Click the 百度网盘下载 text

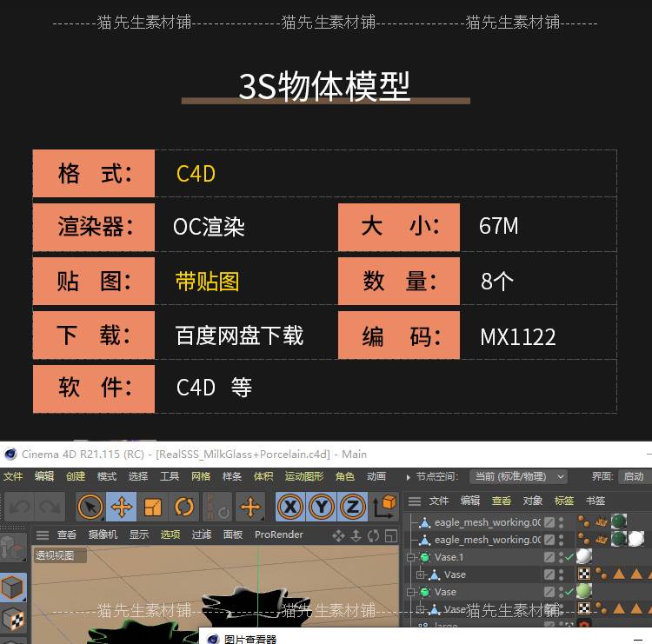click(239, 335)
